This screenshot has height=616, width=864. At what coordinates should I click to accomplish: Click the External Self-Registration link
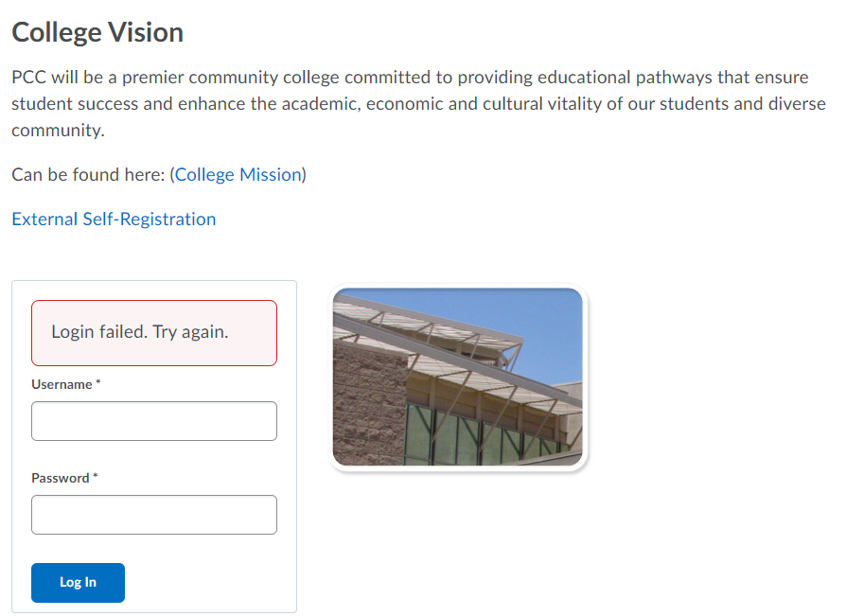coord(114,219)
